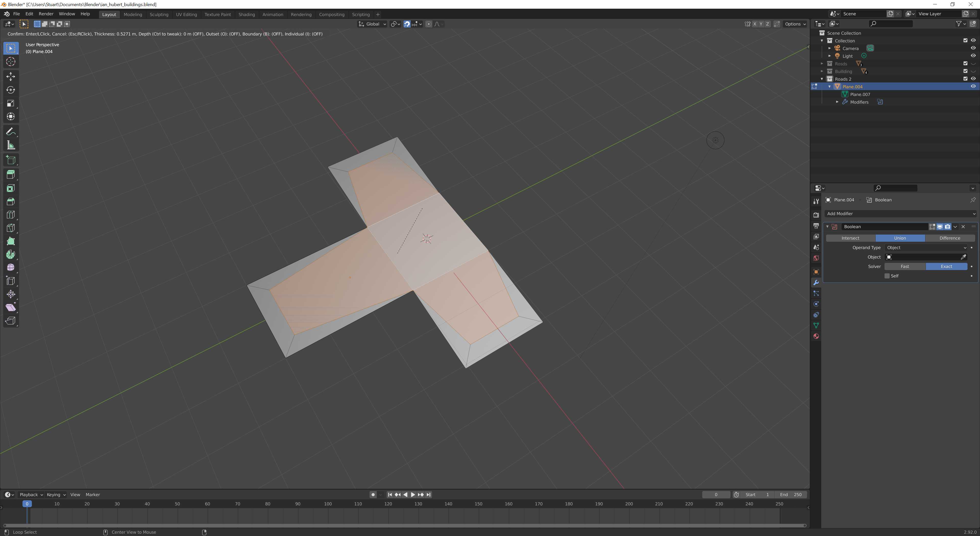Enable the Self option in Boolean modifier
980x536 pixels.
[887, 275]
